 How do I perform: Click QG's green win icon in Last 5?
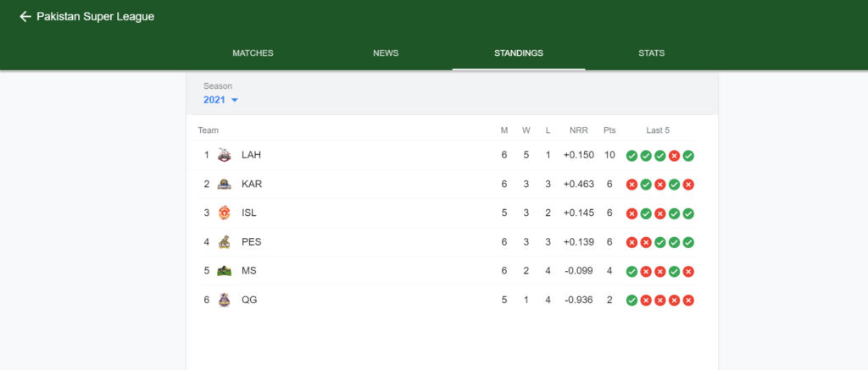click(632, 301)
